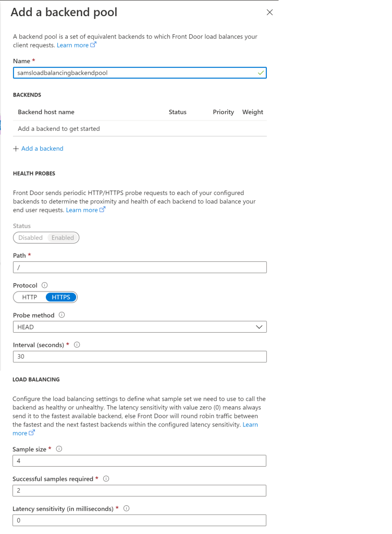
Task: Select HTTP protocol option
Action: pyautogui.click(x=30, y=297)
